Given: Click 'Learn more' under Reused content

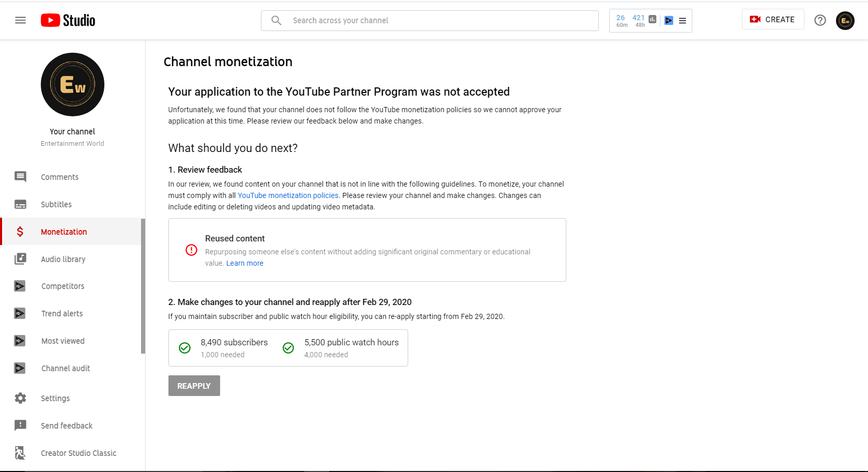Looking at the screenshot, I should tap(245, 263).
